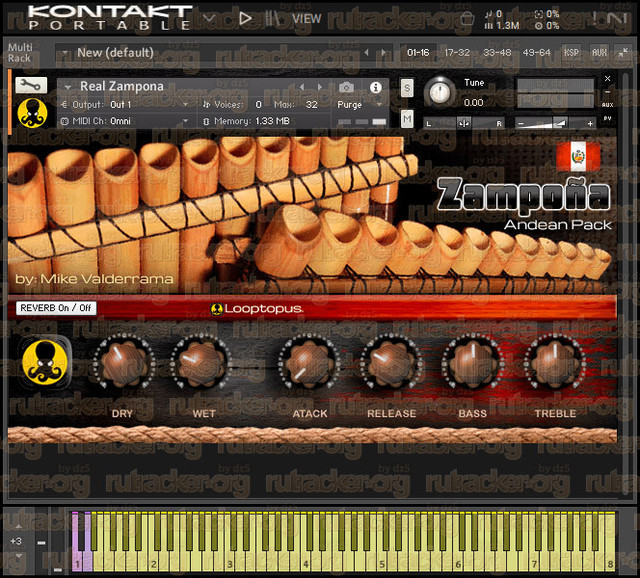This screenshot has height=578, width=640.
Task: Open the snapshot camera view
Action: point(347,87)
